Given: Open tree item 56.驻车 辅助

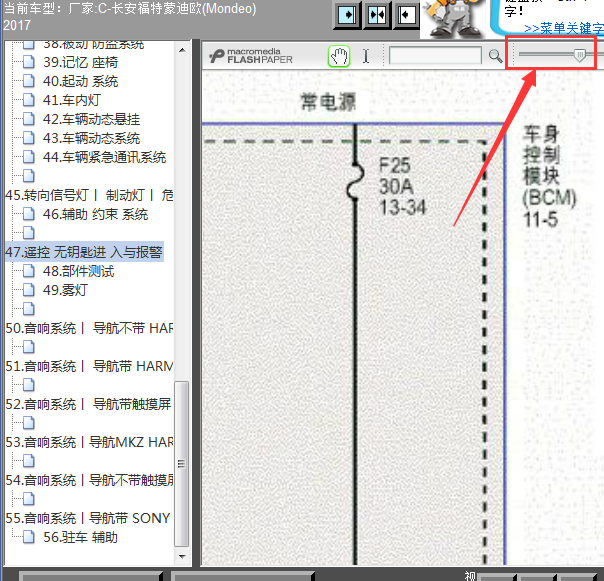Looking at the screenshot, I should (x=80, y=537).
